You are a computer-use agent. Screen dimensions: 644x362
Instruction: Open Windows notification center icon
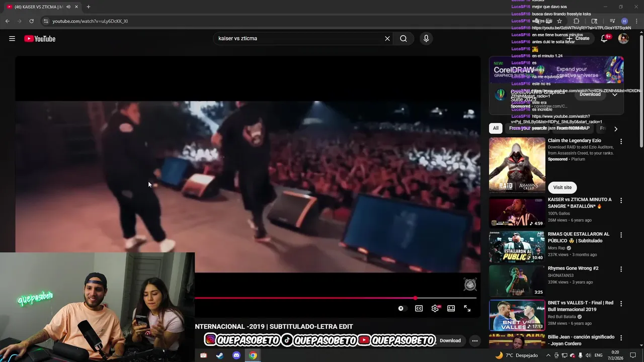click(x=633, y=355)
